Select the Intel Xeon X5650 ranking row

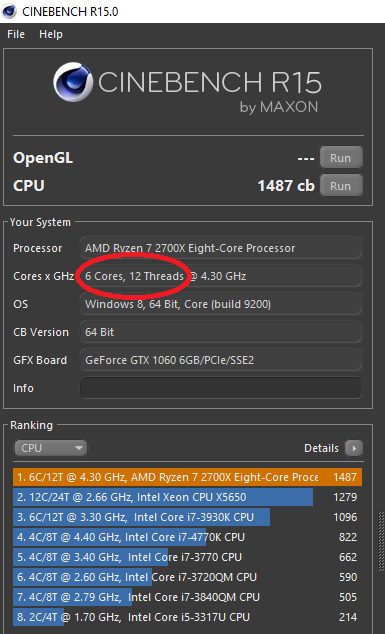click(187, 497)
